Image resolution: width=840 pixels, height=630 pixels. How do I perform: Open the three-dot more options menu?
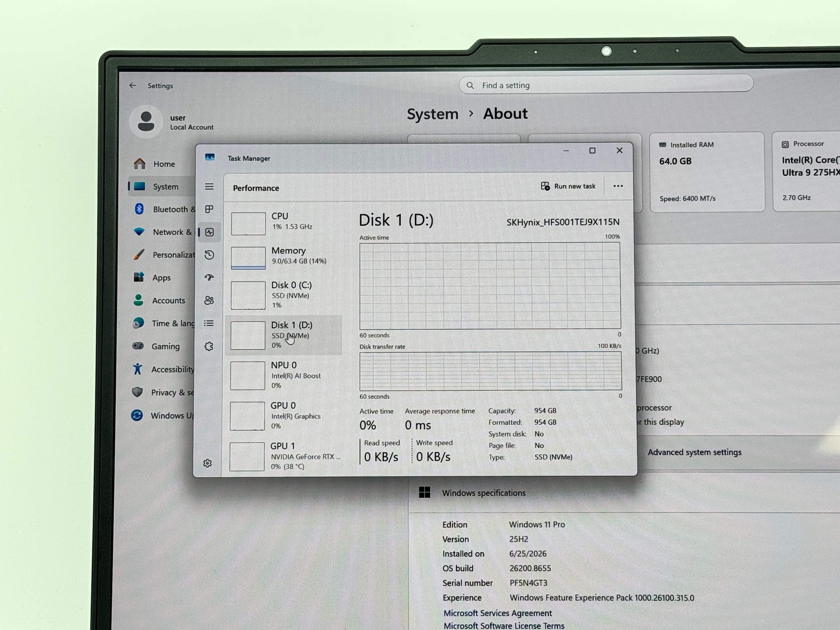point(618,186)
